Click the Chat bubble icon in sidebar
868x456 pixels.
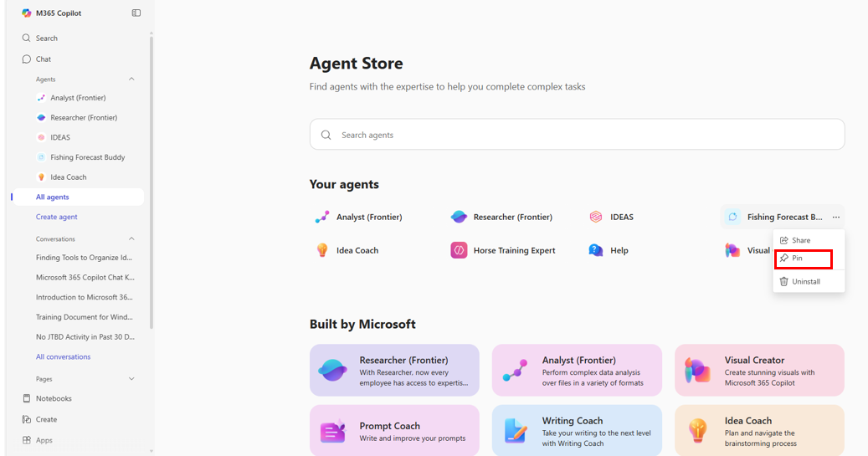tap(26, 59)
